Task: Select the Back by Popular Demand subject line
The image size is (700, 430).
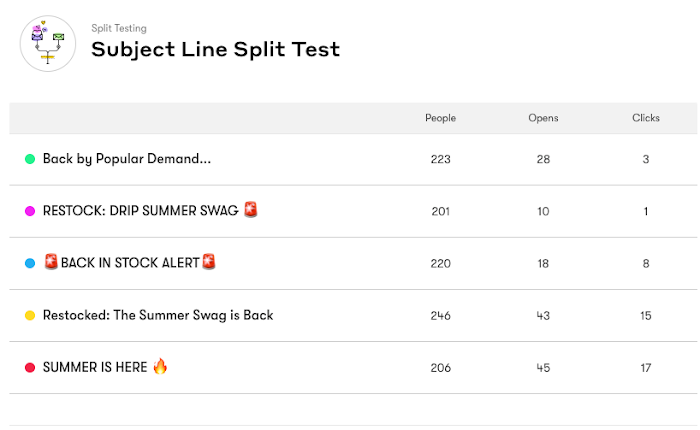Action: point(127,159)
